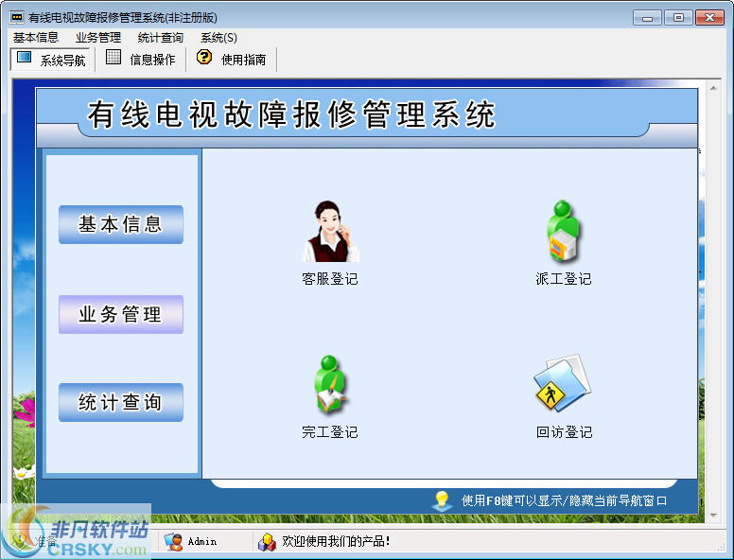Click the lightbulb F8 hint icon
The width and height of the screenshot is (734, 560).
(x=442, y=500)
